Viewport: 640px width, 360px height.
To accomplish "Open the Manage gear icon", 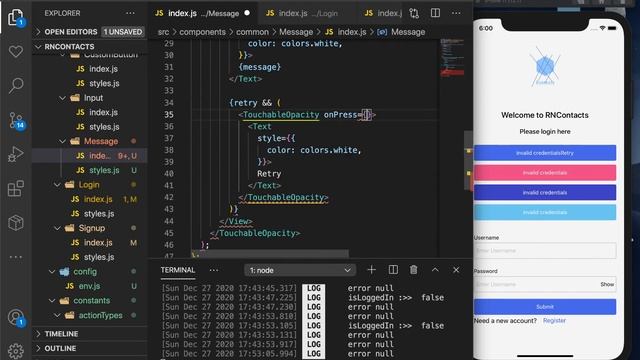I will click(x=16, y=350).
